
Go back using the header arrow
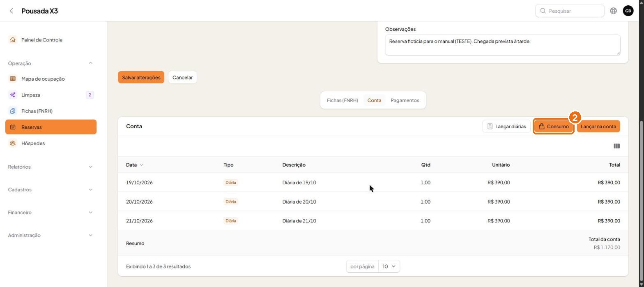pyautogui.click(x=11, y=11)
